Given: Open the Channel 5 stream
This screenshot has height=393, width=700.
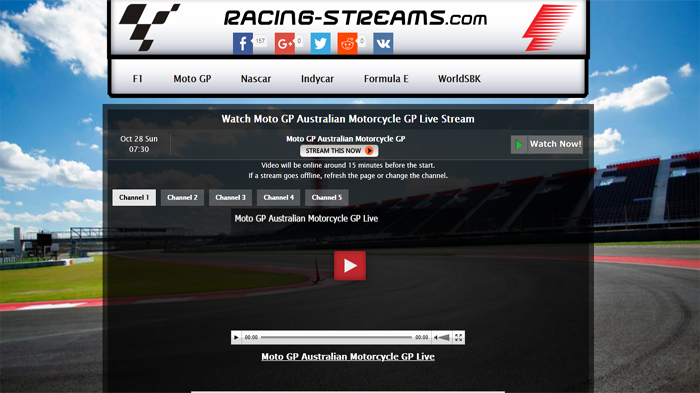Looking at the screenshot, I should (327, 197).
